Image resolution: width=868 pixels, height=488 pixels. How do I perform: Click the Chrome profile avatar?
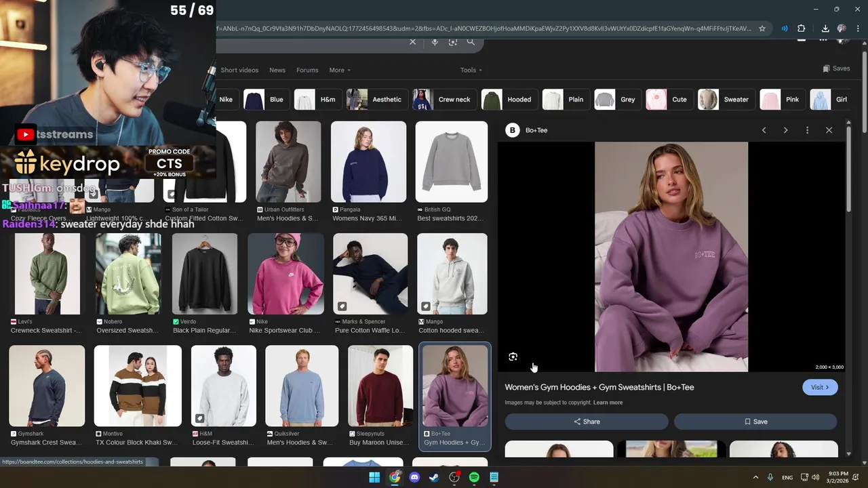pos(842,28)
